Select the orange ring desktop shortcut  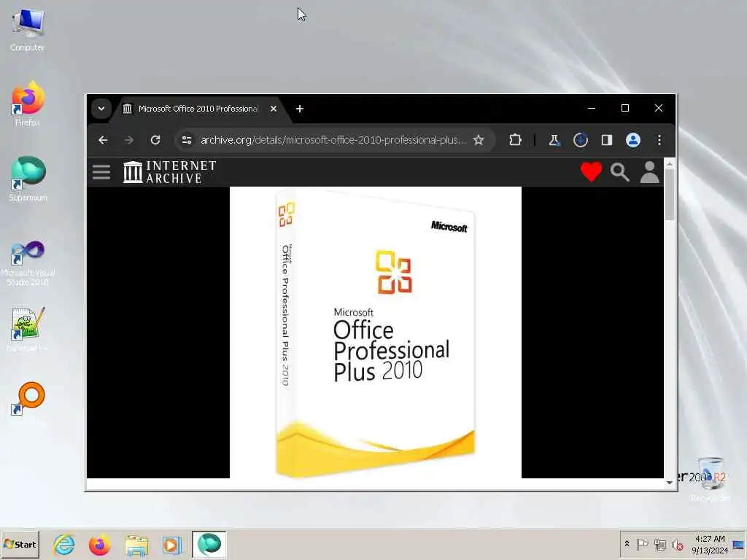pos(28,404)
